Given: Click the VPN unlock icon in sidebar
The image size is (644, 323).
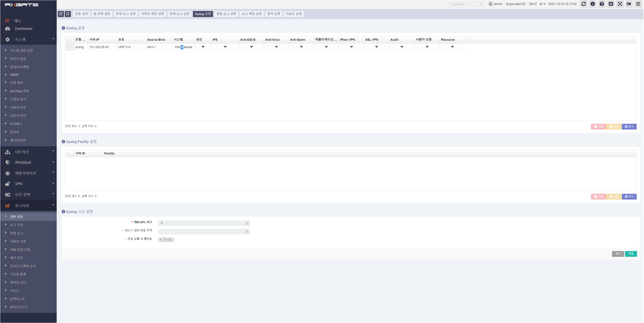Looking at the screenshot, I should (x=7, y=184).
